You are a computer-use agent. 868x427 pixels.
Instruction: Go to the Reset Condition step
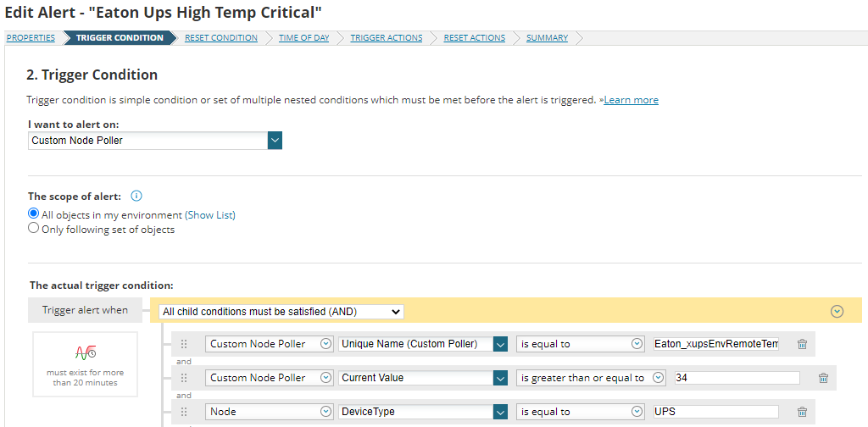220,38
